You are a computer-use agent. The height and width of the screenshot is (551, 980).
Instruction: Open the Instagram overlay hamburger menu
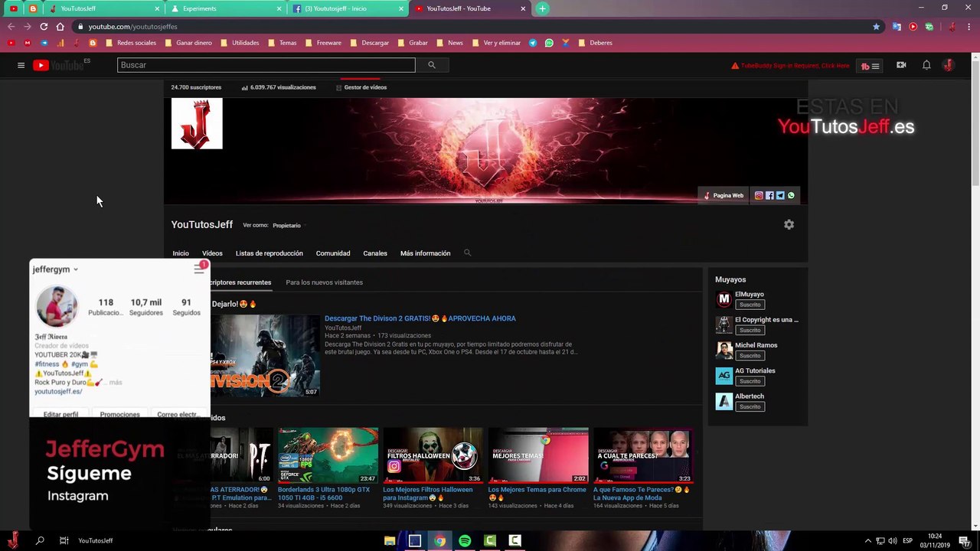pyautogui.click(x=199, y=268)
